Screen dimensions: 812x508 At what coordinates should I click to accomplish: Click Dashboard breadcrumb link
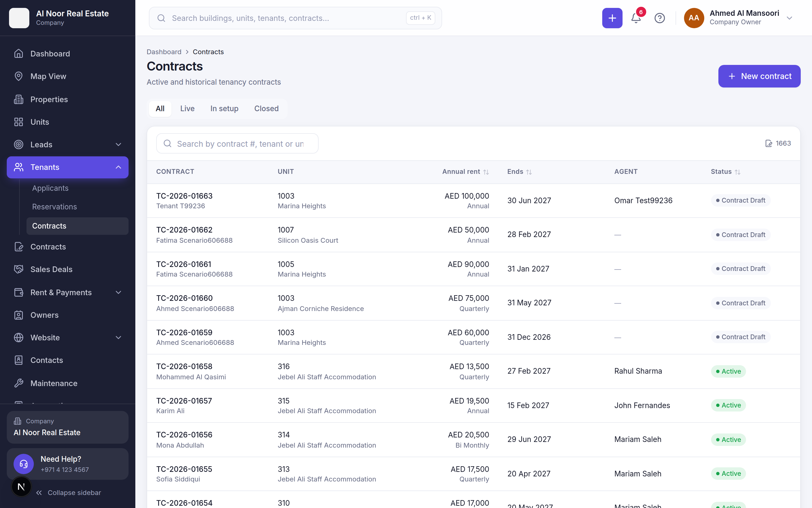point(164,52)
